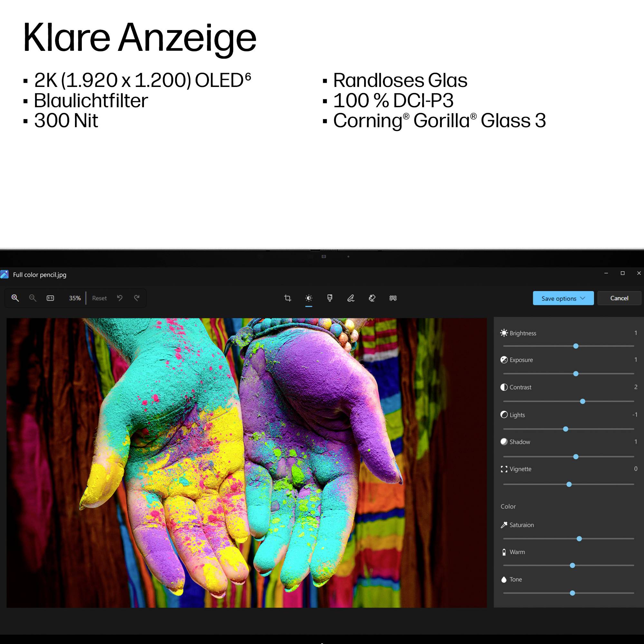Click the file name Full color pencil.jpg
644x644 pixels.
[40, 275]
